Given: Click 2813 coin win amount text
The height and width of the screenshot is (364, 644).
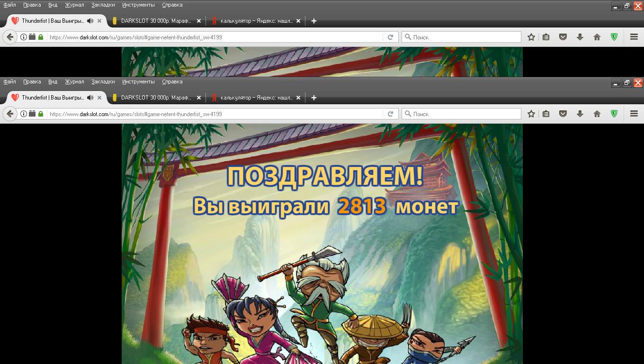Looking at the screenshot, I should click(x=362, y=207).
